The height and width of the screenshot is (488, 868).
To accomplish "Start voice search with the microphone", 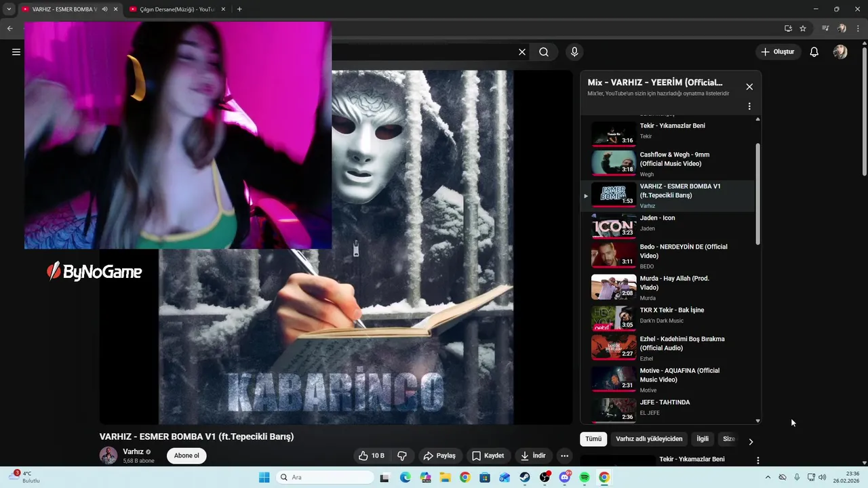I will coord(574,52).
